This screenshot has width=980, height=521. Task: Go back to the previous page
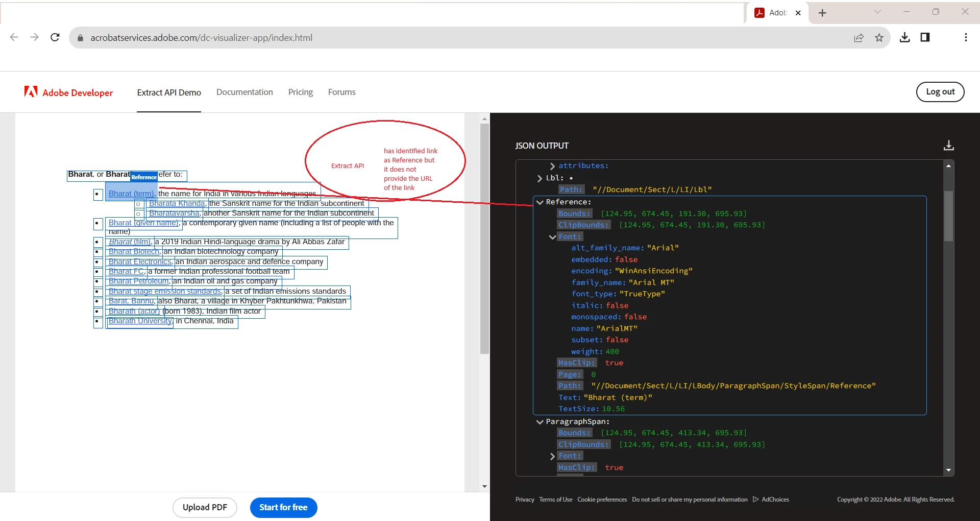[x=14, y=37]
